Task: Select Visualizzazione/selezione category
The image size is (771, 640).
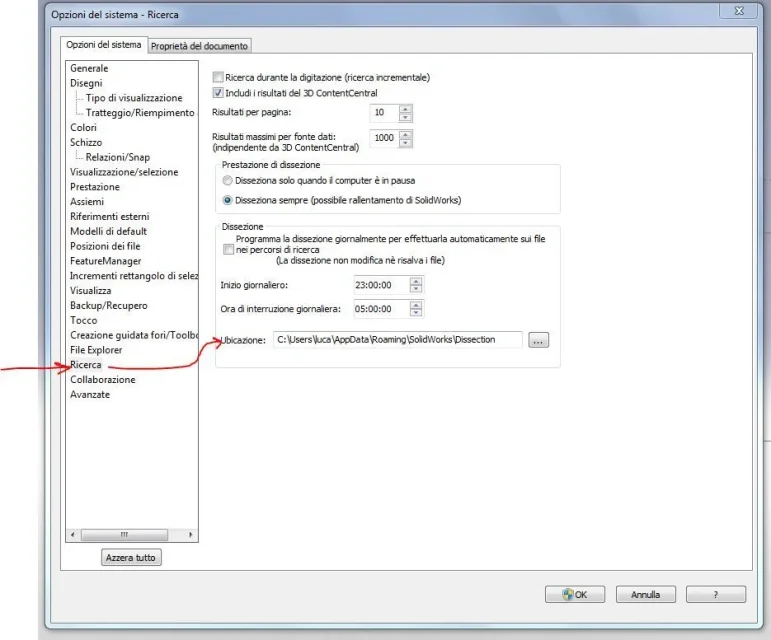Action: (124, 172)
